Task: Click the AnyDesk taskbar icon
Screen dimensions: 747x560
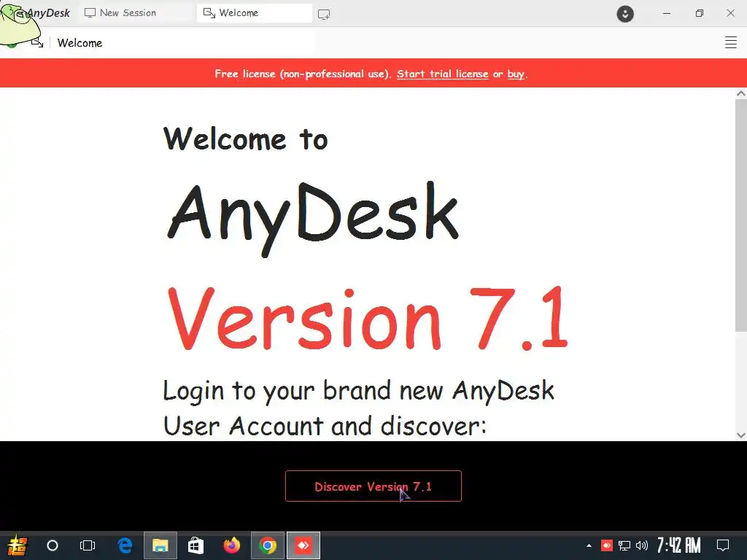Action: point(303,545)
